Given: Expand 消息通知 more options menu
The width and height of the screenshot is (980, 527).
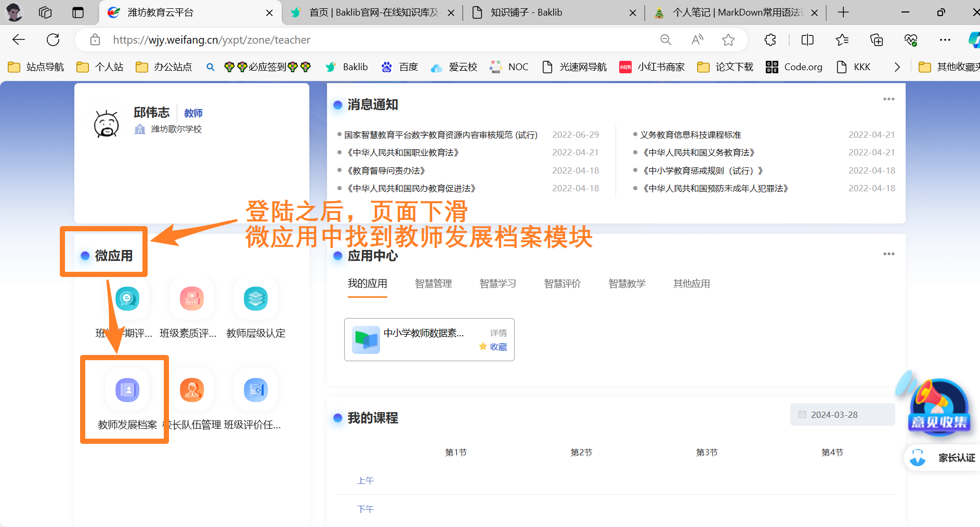Looking at the screenshot, I should (x=888, y=99).
